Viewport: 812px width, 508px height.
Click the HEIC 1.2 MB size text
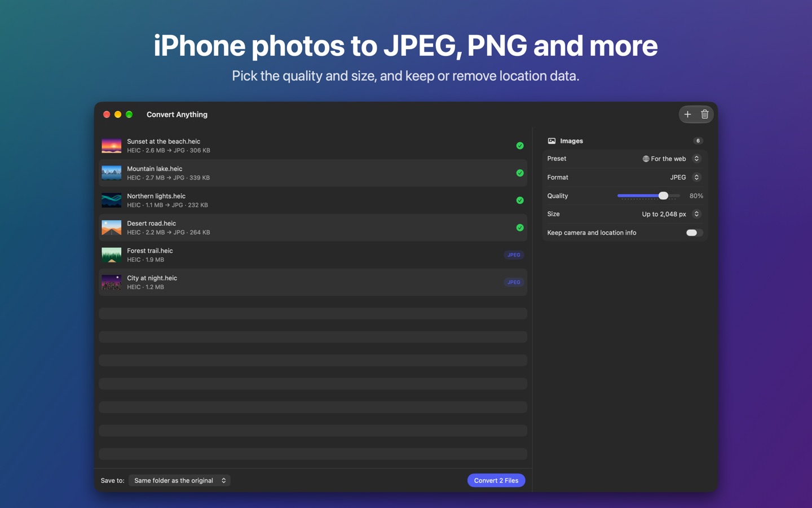pos(145,287)
